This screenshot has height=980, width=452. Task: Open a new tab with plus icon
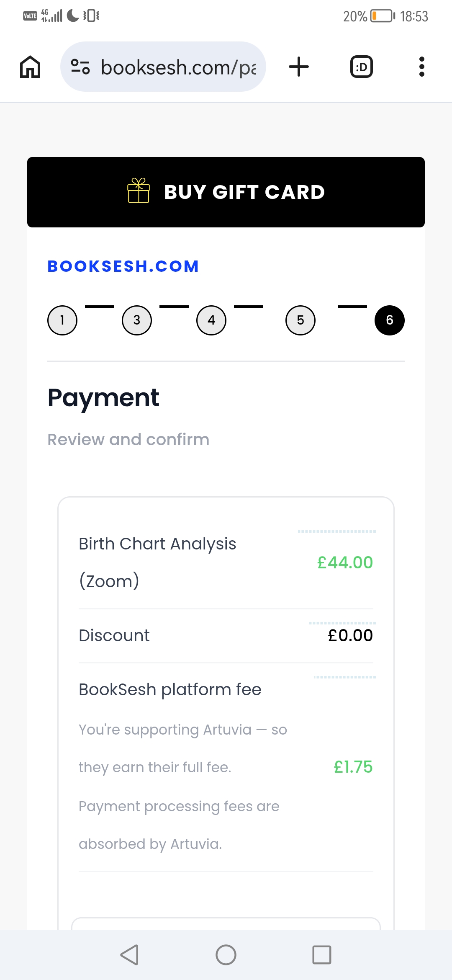coord(299,67)
